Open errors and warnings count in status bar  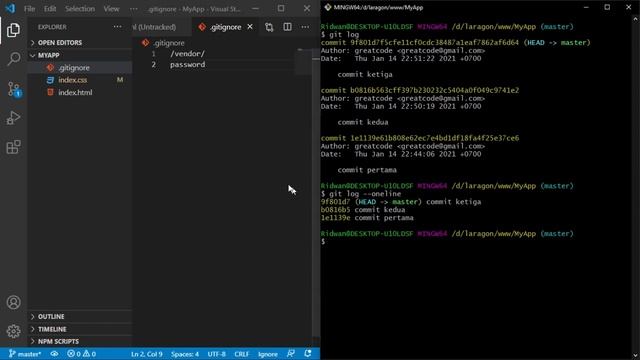[81, 354]
